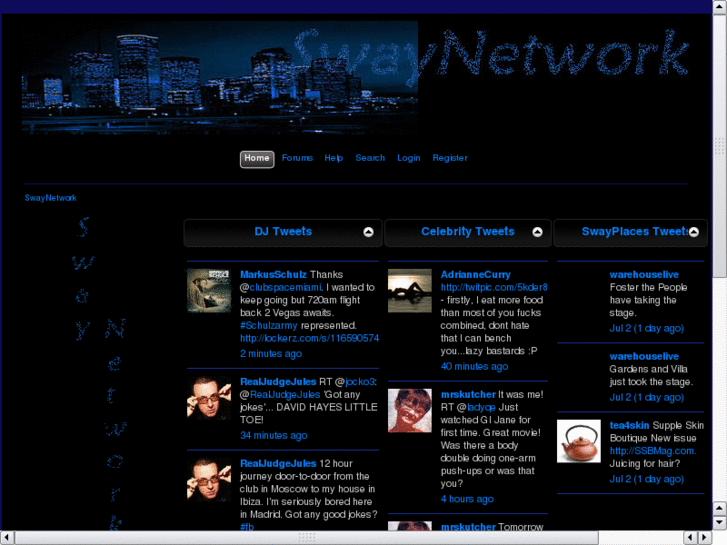Click the Login menu item
The height and width of the screenshot is (545, 727).
tap(408, 158)
